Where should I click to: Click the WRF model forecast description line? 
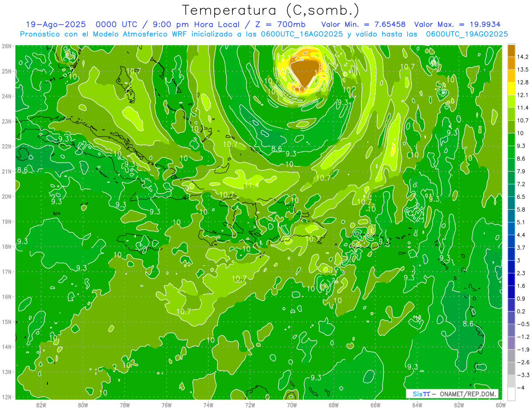coord(264,34)
